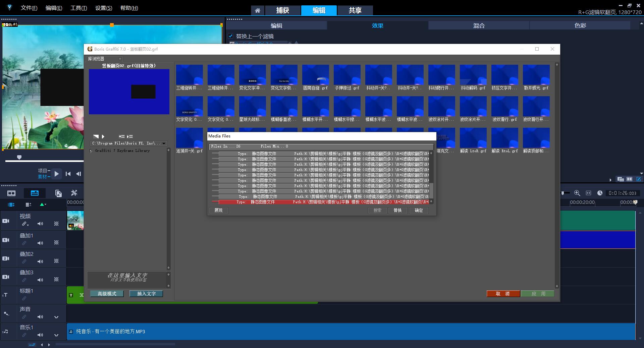Click the home icon tab

[x=257, y=10]
